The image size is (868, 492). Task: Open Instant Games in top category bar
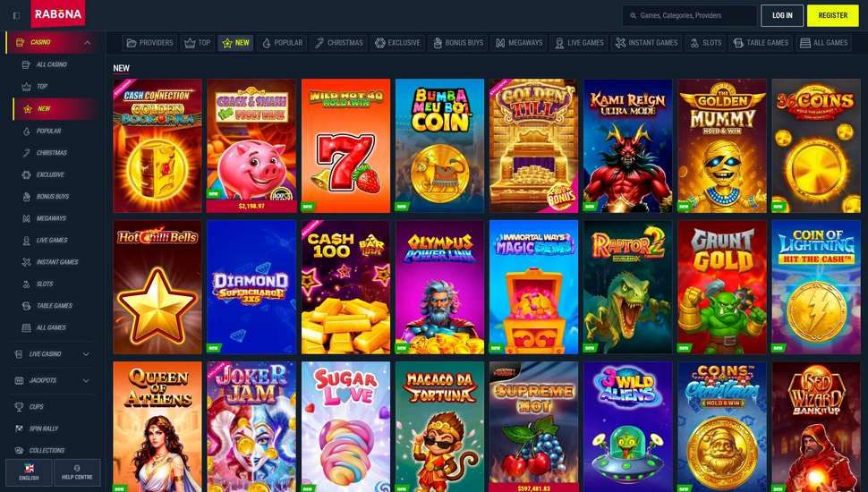click(647, 43)
